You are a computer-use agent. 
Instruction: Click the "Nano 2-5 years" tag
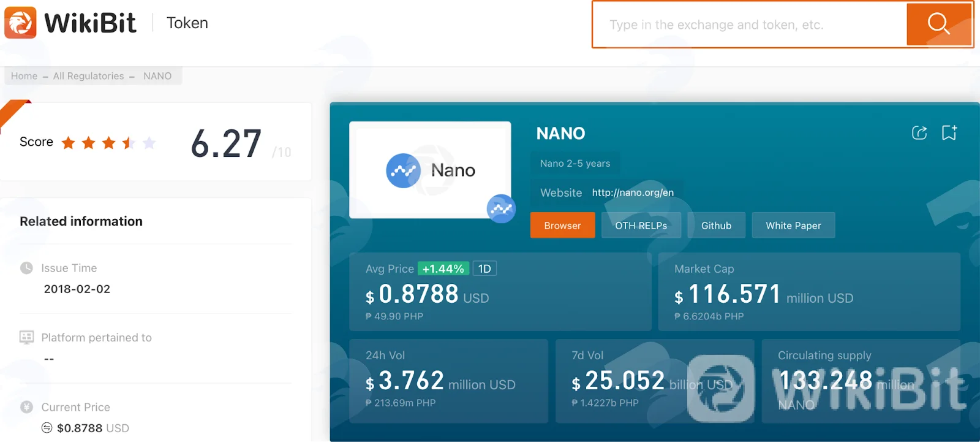(x=575, y=163)
